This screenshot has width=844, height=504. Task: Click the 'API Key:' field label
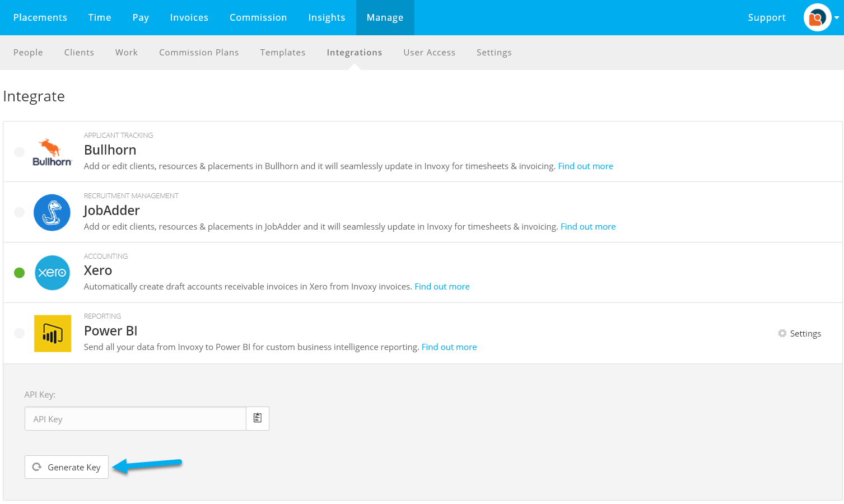coord(40,395)
